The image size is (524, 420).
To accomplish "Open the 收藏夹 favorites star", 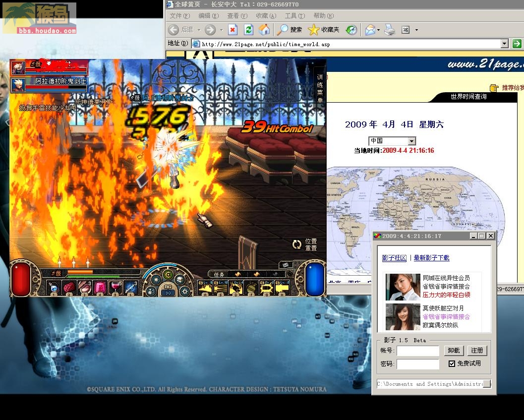I will [313, 30].
